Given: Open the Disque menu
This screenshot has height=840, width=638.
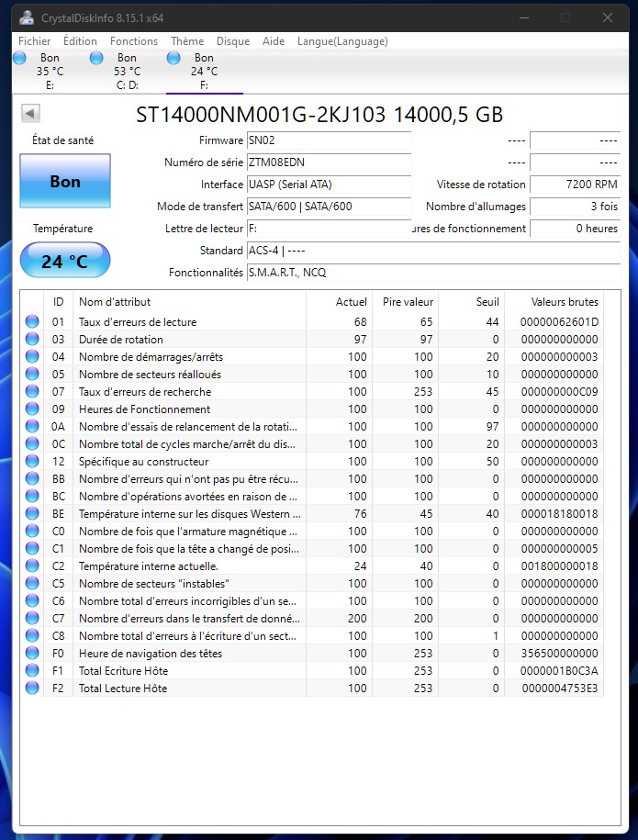Looking at the screenshot, I should (233, 41).
